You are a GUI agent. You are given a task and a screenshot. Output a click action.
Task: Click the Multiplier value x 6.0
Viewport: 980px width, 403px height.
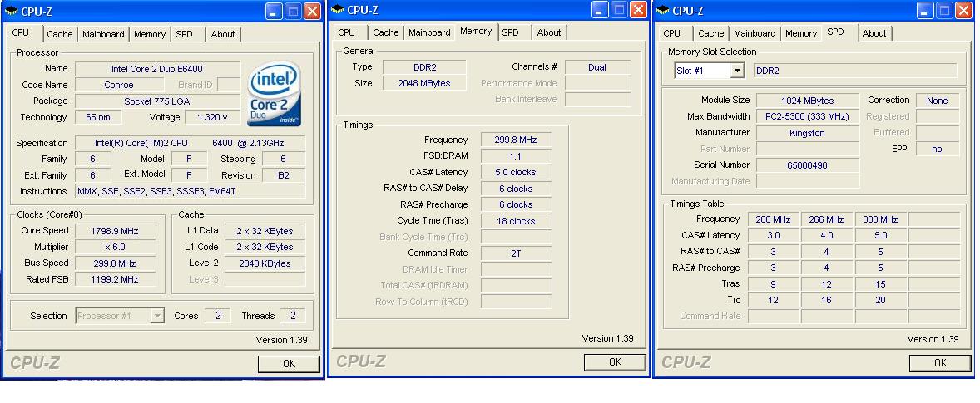click(115, 247)
